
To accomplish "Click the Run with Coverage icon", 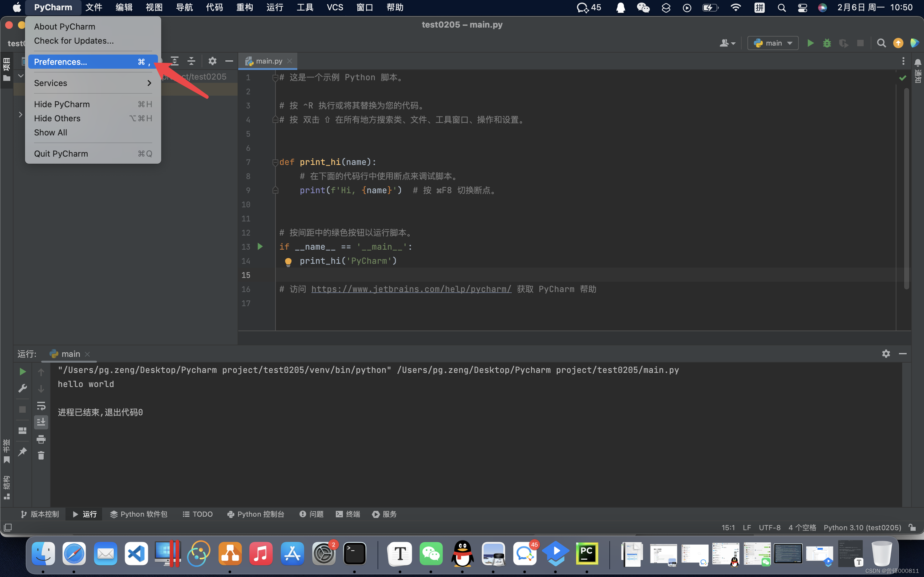I will coord(843,43).
